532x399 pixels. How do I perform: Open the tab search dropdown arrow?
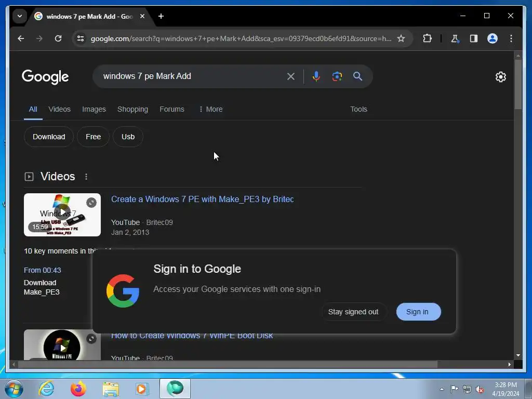[x=20, y=16]
